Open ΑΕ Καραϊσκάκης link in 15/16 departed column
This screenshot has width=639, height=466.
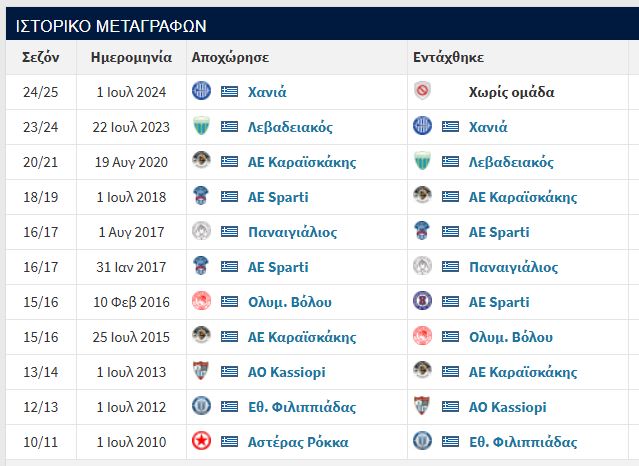click(x=302, y=337)
